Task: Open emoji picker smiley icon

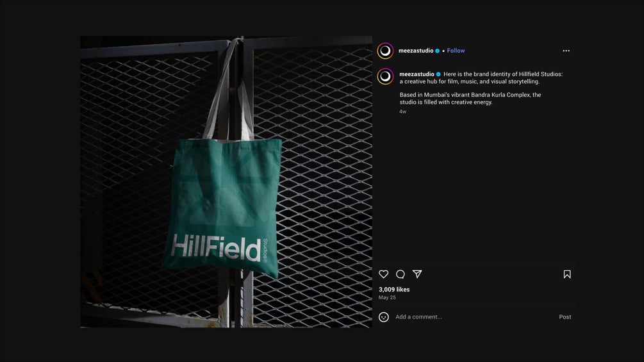Action: 384,317
